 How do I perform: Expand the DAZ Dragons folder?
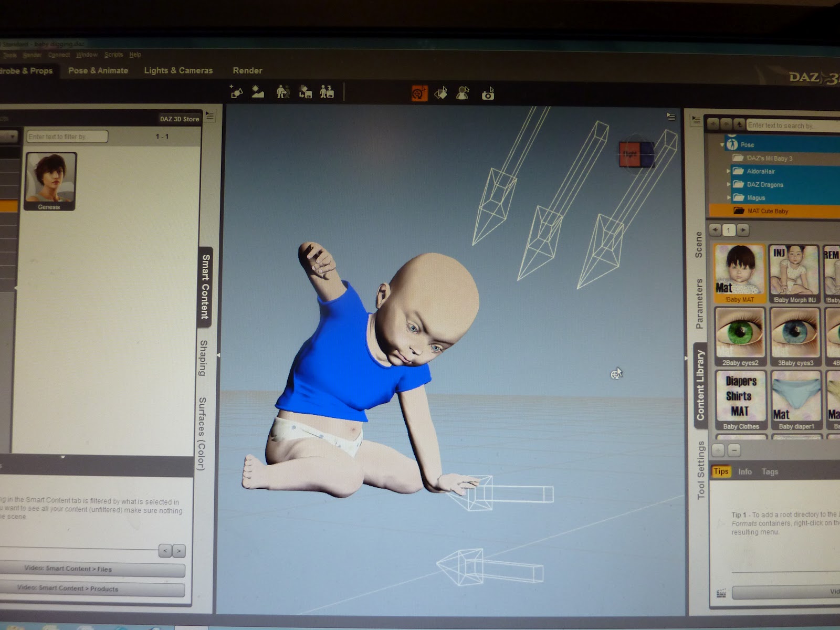pyautogui.click(x=729, y=184)
